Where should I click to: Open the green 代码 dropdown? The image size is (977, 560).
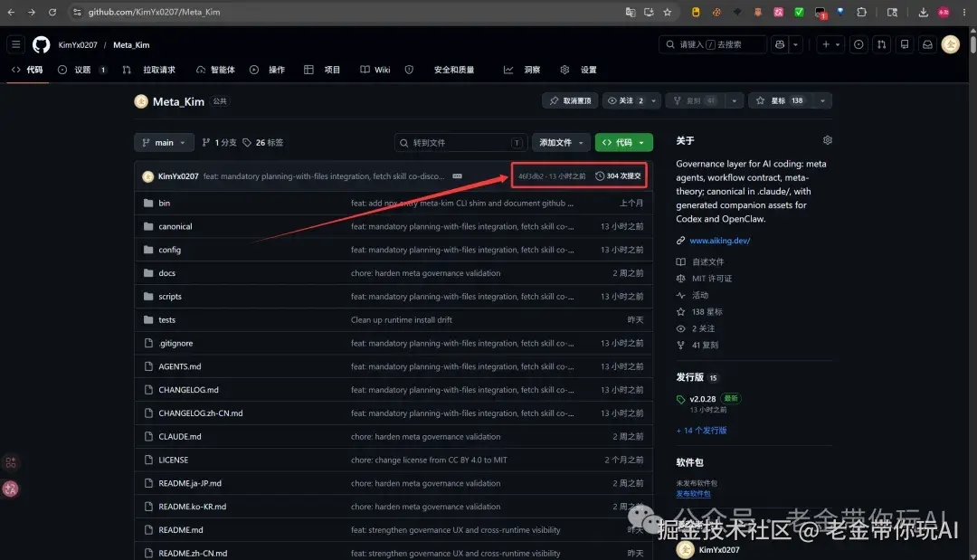pyautogui.click(x=623, y=143)
